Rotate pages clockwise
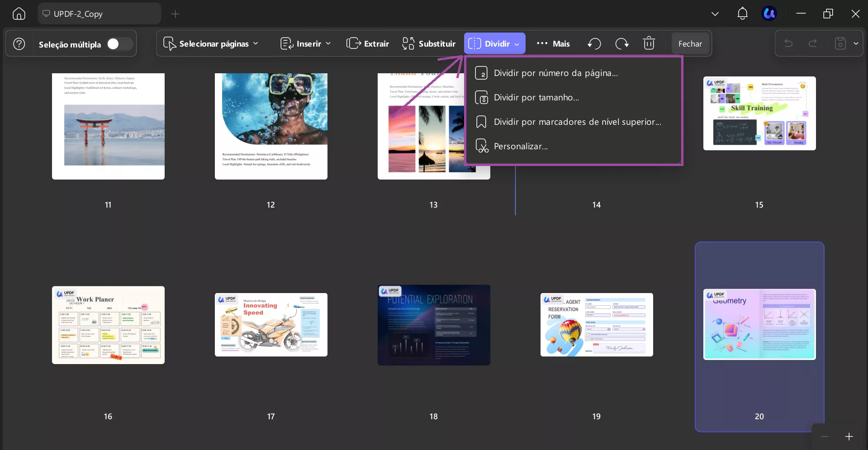The width and height of the screenshot is (868, 450). click(622, 44)
